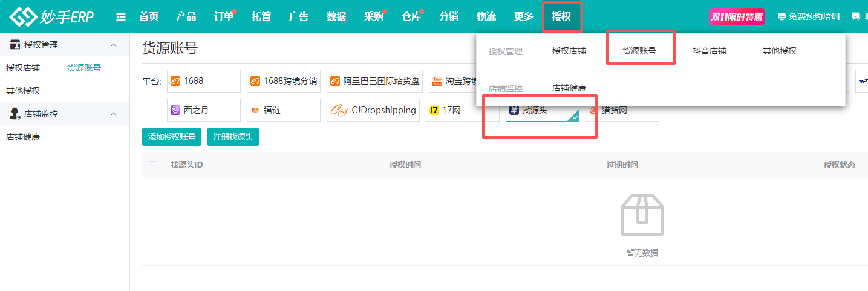
Task: Open the 物流 menu
Action: click(x=486, y=17)
